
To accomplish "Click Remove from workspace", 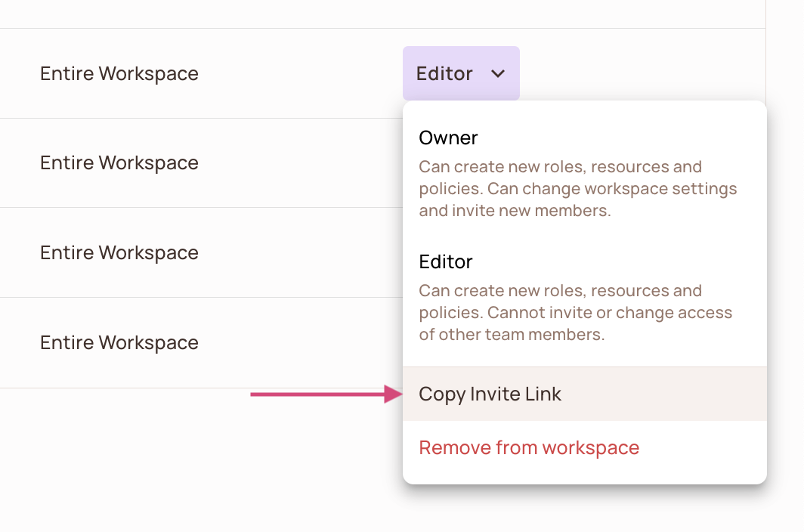I will (x=528, y=447).
